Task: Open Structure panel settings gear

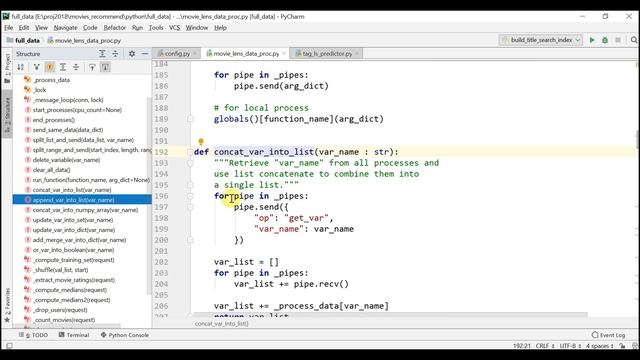Action: (x=132, y=53)
